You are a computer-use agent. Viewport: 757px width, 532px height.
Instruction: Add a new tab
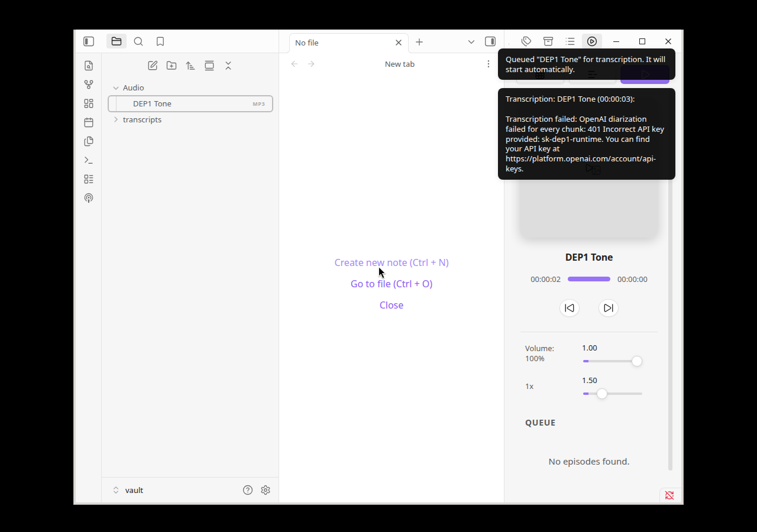point(419,42)
